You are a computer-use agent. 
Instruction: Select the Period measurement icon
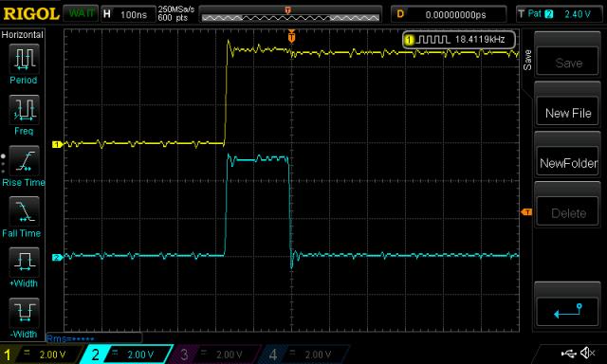pos(24,59)
